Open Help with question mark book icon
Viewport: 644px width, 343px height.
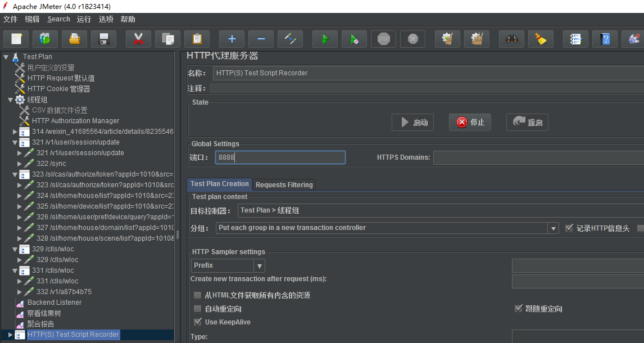tap(605, 39)
